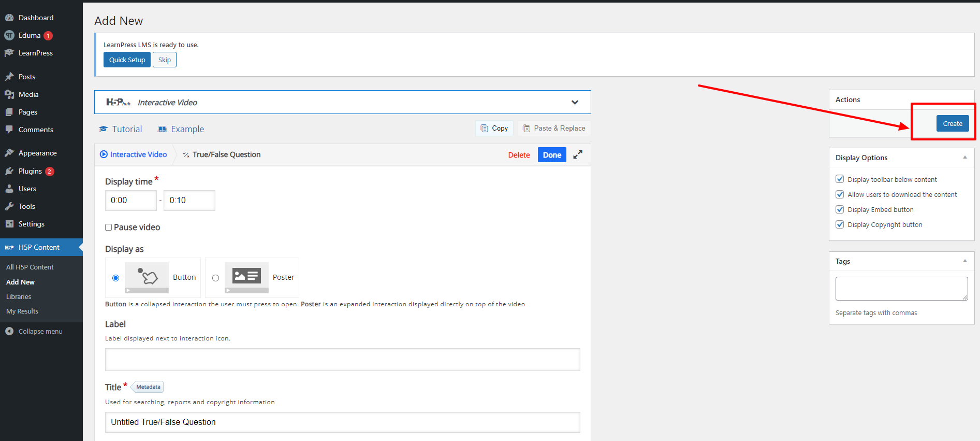Click the Posts pushpin icon

[9, 77]
